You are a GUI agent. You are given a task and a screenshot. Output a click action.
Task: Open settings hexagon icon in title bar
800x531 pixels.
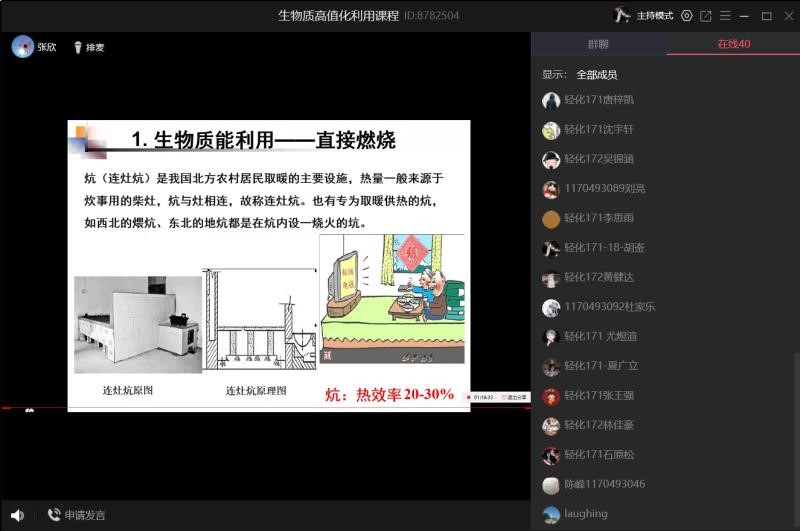click(x=686, y=16)
